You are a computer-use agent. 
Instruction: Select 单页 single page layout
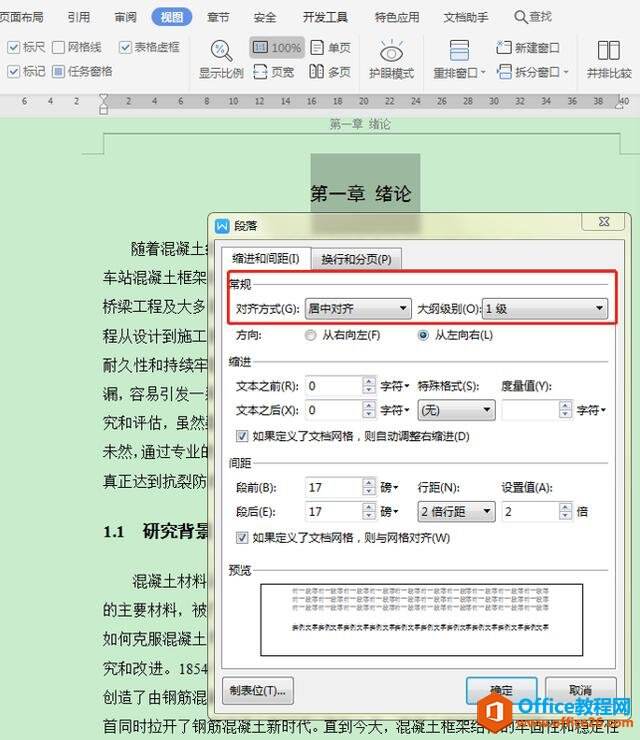[331, 48]
